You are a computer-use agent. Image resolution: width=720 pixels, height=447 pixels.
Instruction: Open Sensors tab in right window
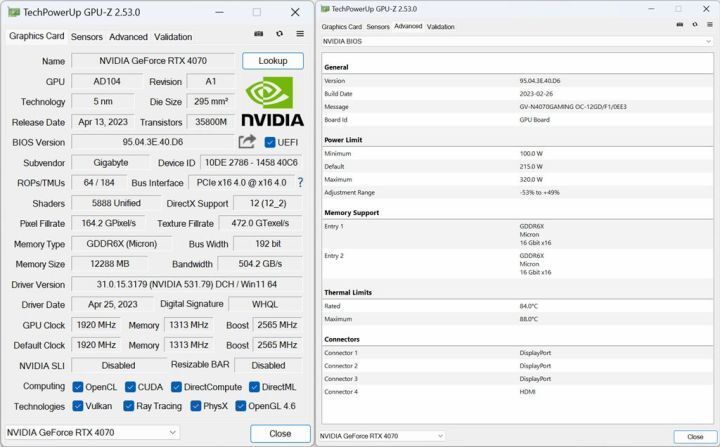(378, 27)
